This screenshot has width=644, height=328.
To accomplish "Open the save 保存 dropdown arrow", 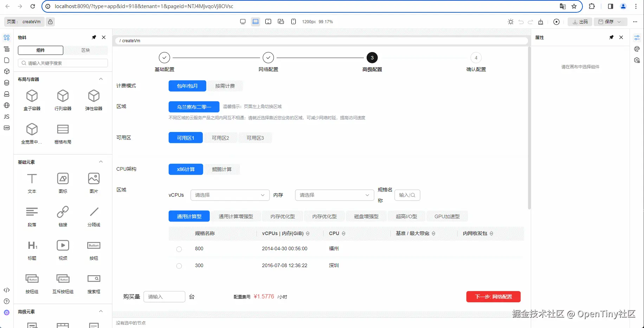I will click(619, 22).
